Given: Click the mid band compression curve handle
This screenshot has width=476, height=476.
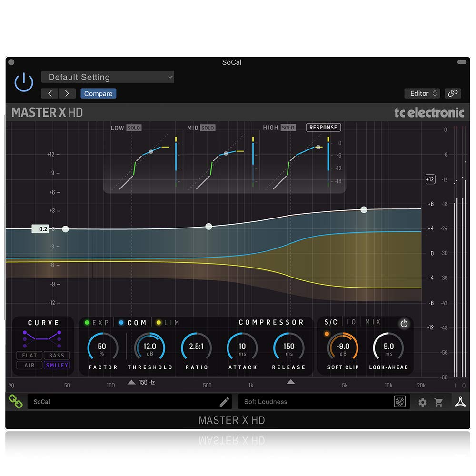Looking at the screenshot, I should (x=226, y=154).
